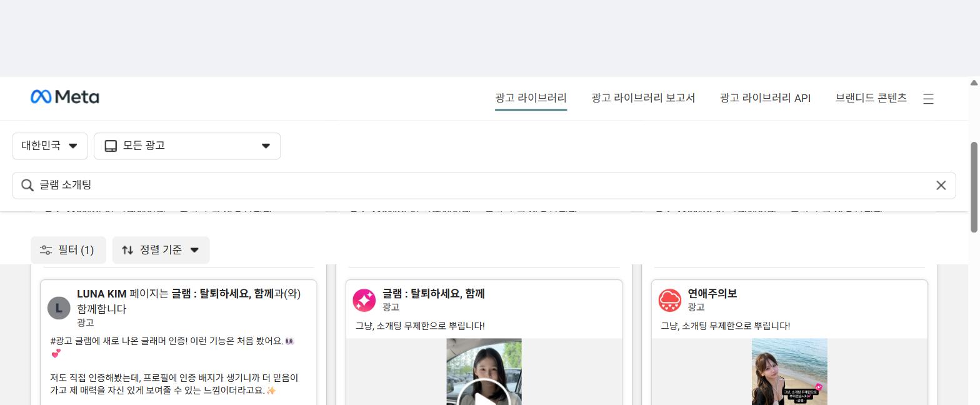The height and width of the screenshot is (405, 980).
Task: Open 연애주의보 red cloud profile icon
Action: point(669,300)
